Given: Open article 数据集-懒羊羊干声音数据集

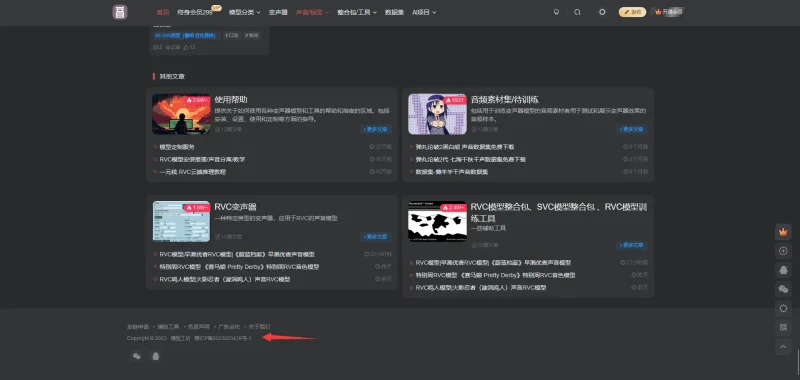Looking at the screenshot, I should [452, 172].
